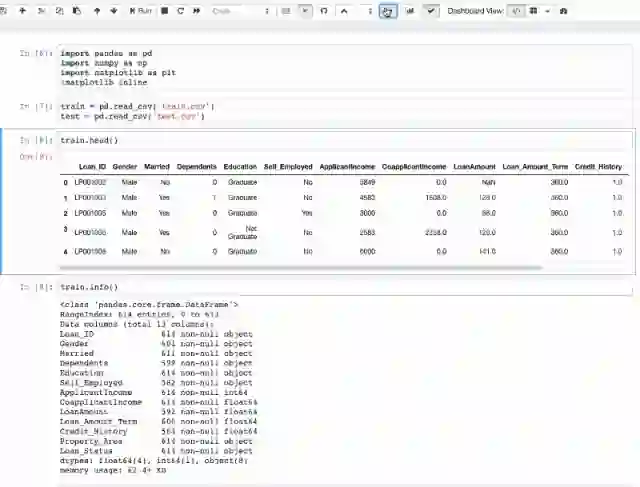
Task: Select the LP001003 Loan_ID cell
Action: click(x=90, y=198)
